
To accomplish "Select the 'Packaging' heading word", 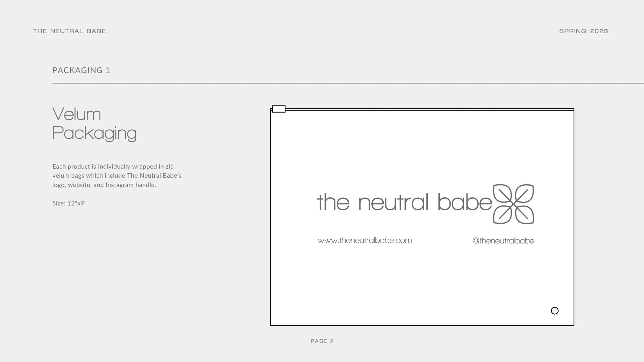I will [94, 133].
